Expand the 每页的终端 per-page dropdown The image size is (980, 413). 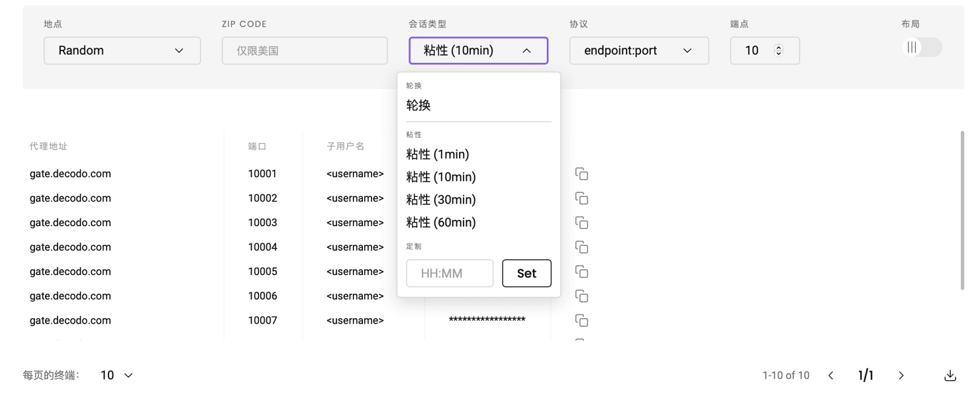(117, 375)
